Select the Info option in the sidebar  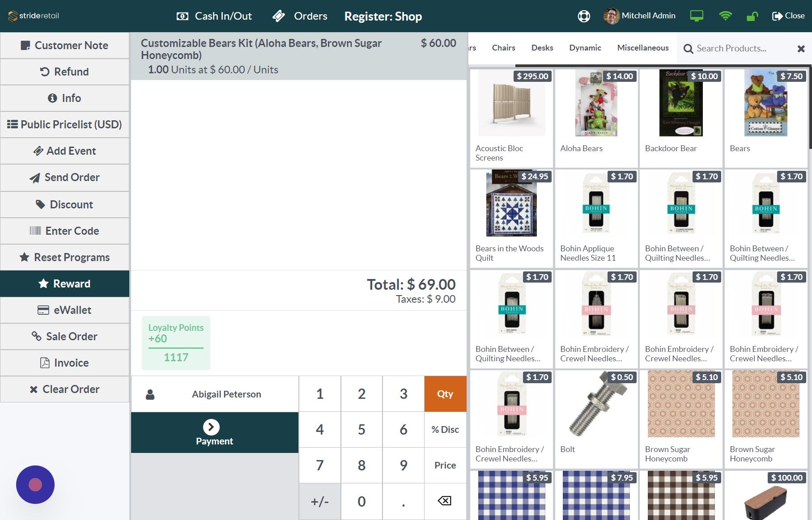[64, 98]
